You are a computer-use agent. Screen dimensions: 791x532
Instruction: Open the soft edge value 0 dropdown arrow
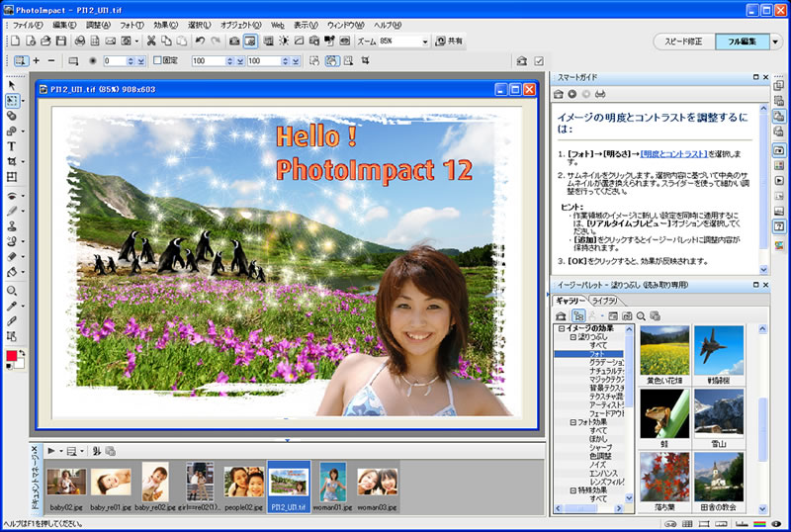[141, 60]
